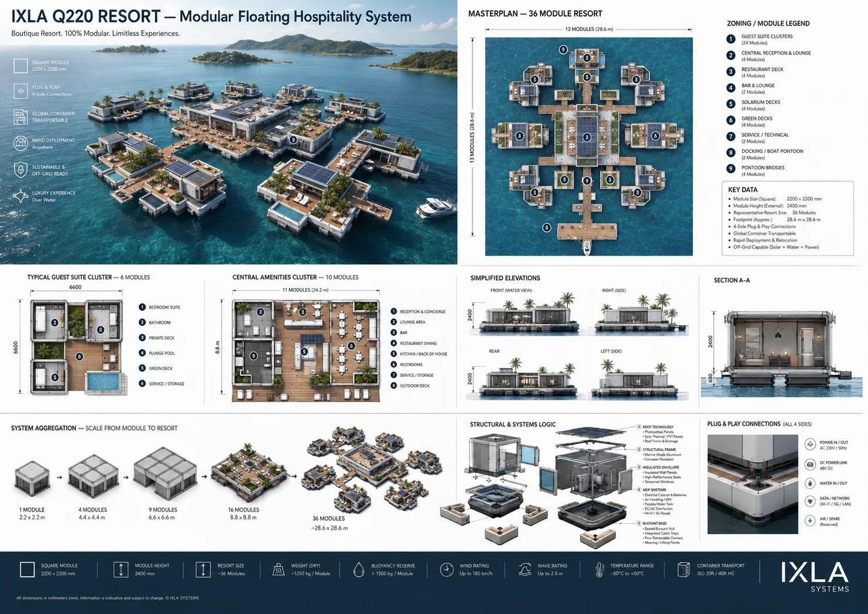Click the Temperature Range thermometer icon
Screen dimensions: 868x614
coord(600,569)
